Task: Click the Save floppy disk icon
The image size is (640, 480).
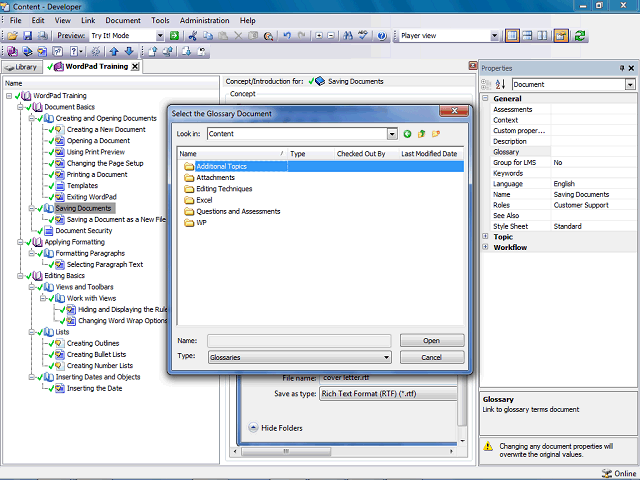Action: click(x=27, y=36)
